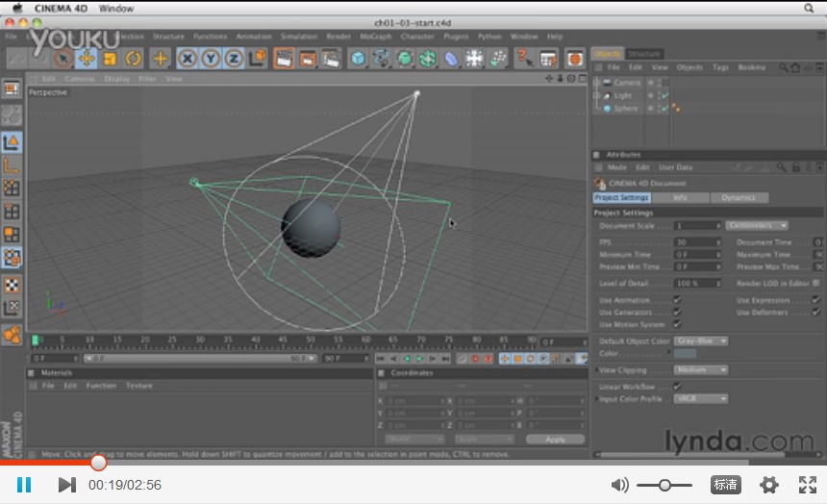827x504 pixels.
Task: Open the MoGraph menu
Action: [376, 37]
